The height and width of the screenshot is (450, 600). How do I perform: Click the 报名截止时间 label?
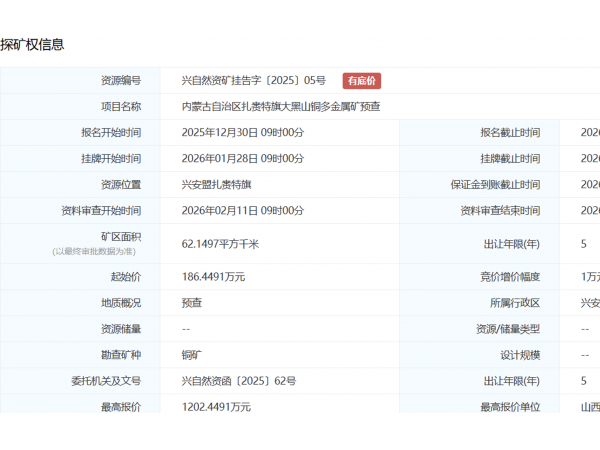[510, 133]
